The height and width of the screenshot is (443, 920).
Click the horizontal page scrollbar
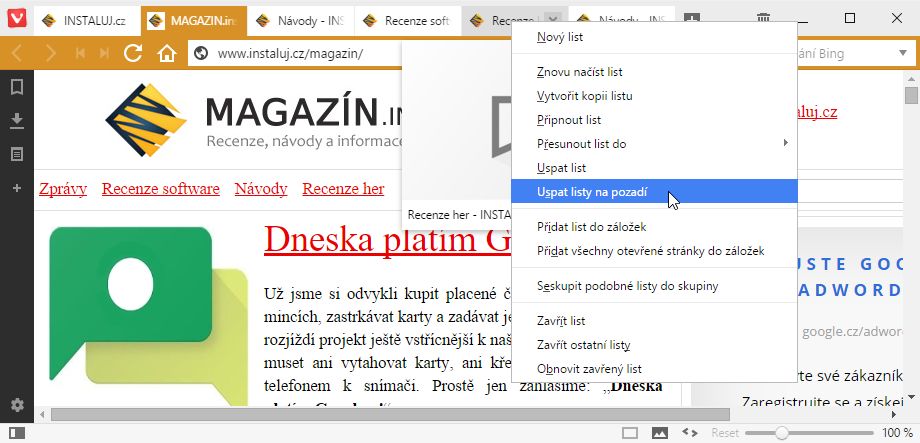click(390, 415)
